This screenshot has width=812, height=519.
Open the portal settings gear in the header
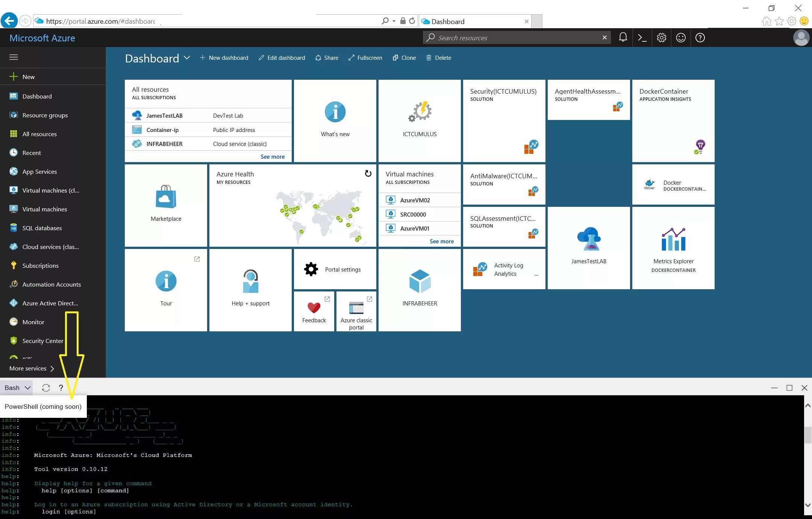661,38
